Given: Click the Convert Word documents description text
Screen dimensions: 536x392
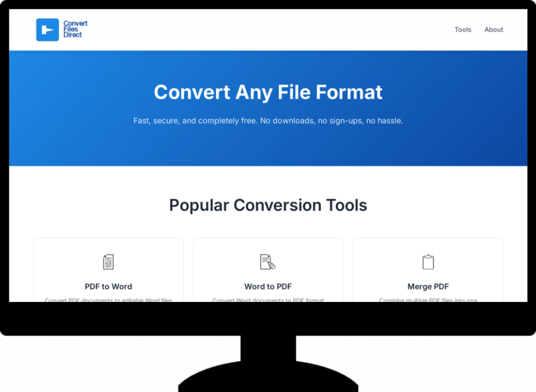Looking at the screenshot, I should [268, 300].
